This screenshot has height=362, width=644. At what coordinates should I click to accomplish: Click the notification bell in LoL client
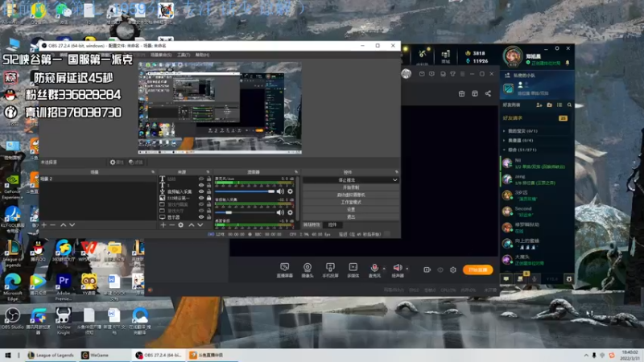(568, 63)
